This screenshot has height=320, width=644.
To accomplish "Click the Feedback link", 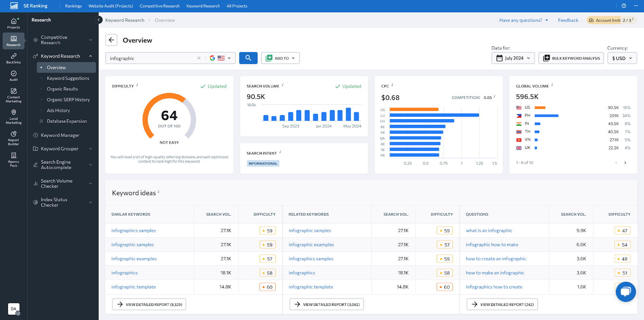I will [568, 20].
